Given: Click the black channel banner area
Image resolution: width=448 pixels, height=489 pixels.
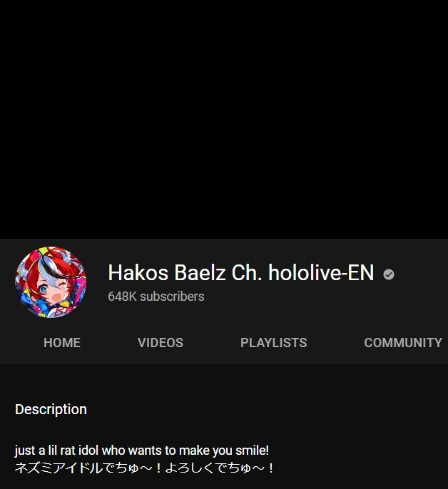Looking at the screenshot, I should coord(224,120).
